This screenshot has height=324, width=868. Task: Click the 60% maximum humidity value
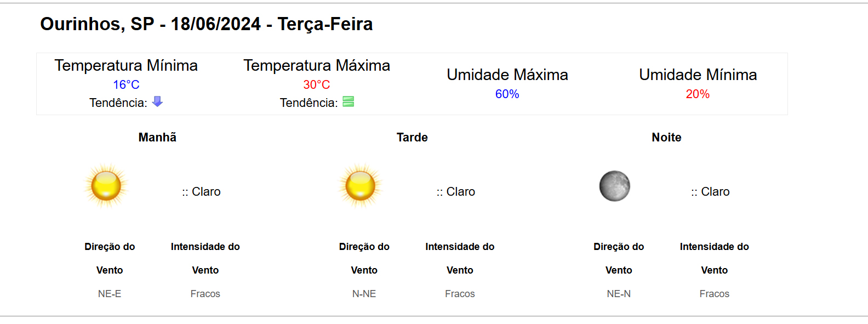click(507, 94)
